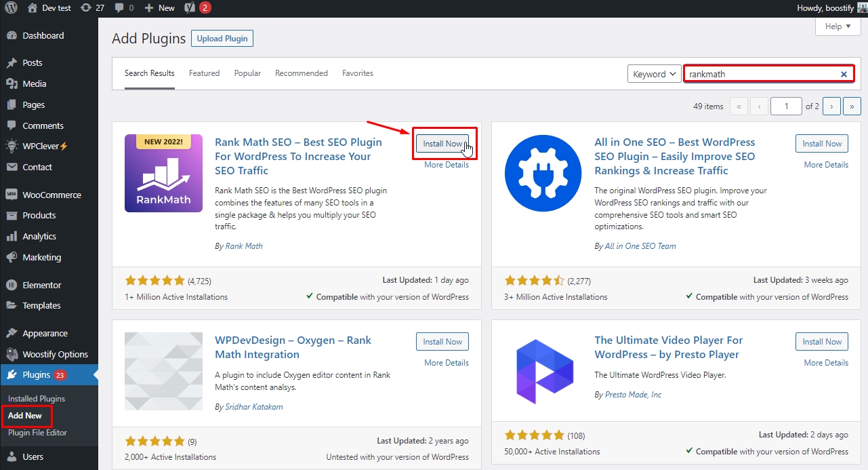Open the Rank Math SEO plugin title
The image size is (868, 470).
(298, 157)
